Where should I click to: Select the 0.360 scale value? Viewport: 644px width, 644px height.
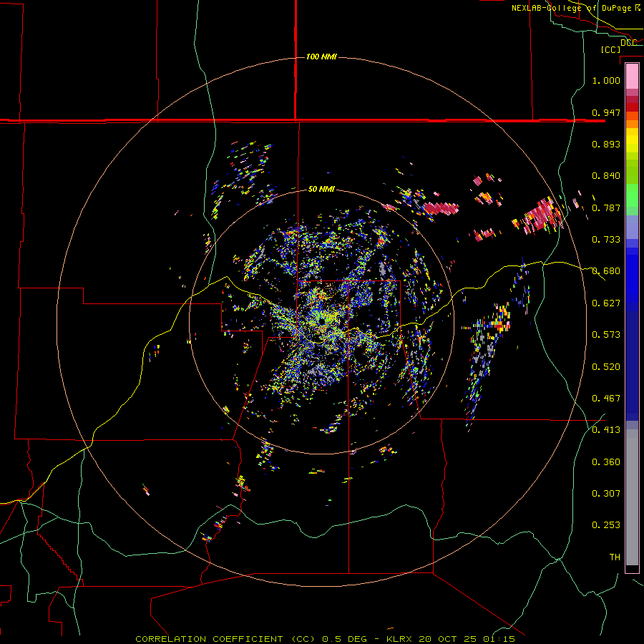pos(606,462)
